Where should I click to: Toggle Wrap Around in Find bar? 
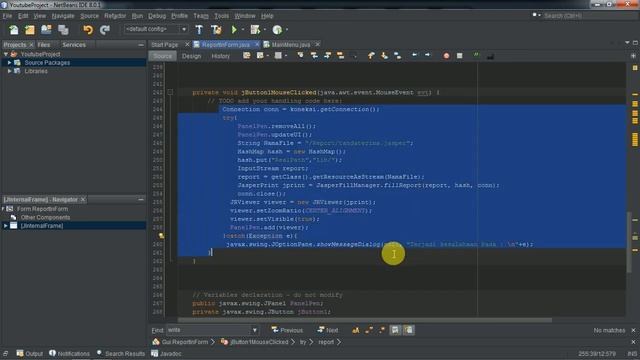click(409, 330)
